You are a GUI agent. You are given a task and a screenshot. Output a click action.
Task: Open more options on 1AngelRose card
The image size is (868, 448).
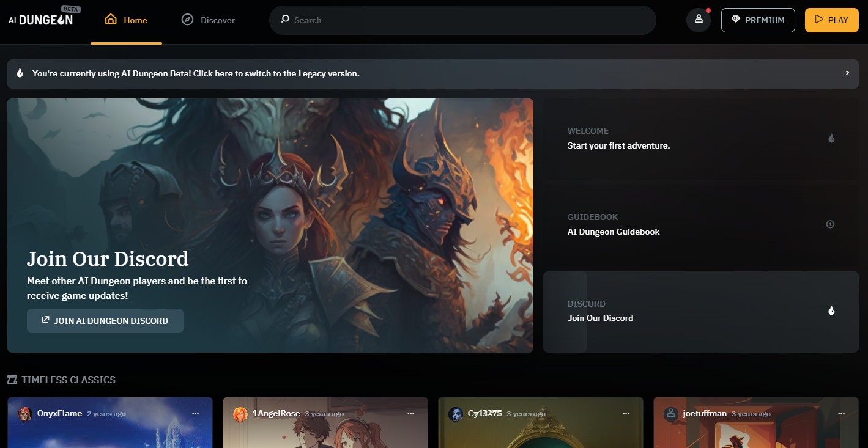(x=411, y=413)
